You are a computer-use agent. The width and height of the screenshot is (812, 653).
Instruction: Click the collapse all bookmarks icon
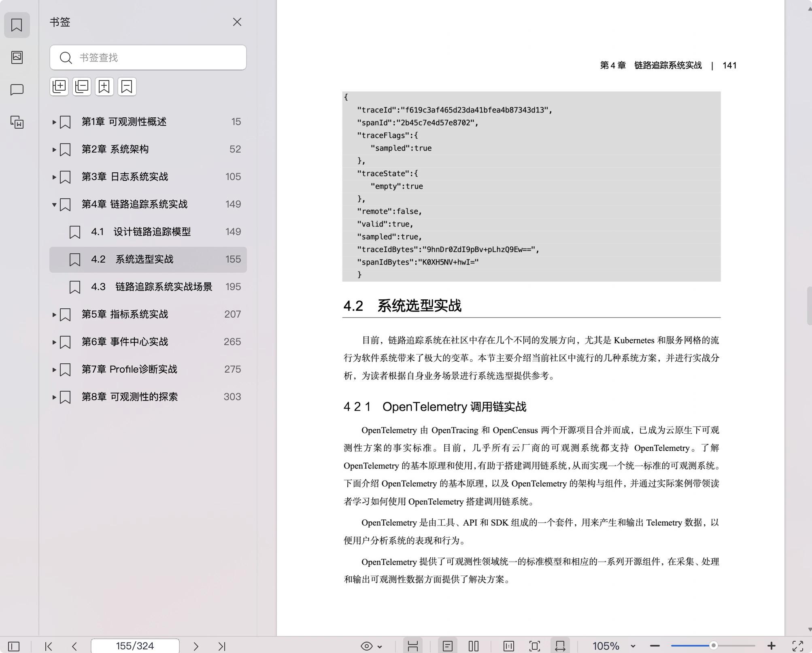[82, 87]
